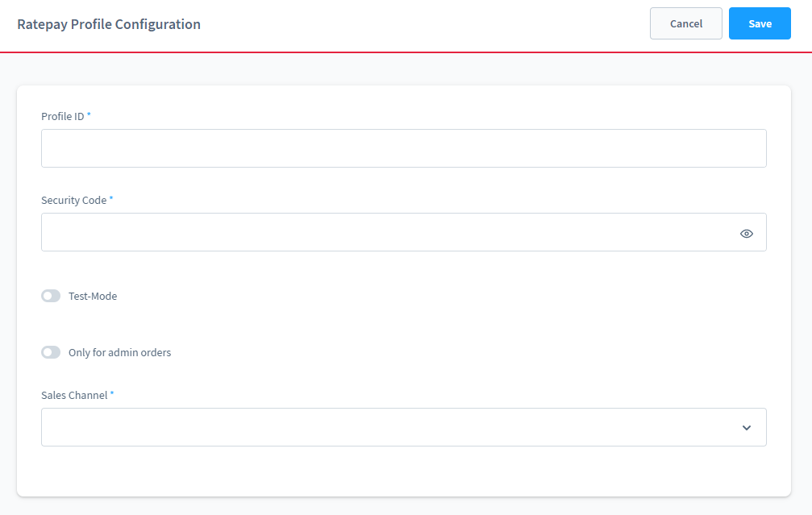Click the Only for admin orders label
Viewport: 812px width, 515px height.
tap(119, 352)
